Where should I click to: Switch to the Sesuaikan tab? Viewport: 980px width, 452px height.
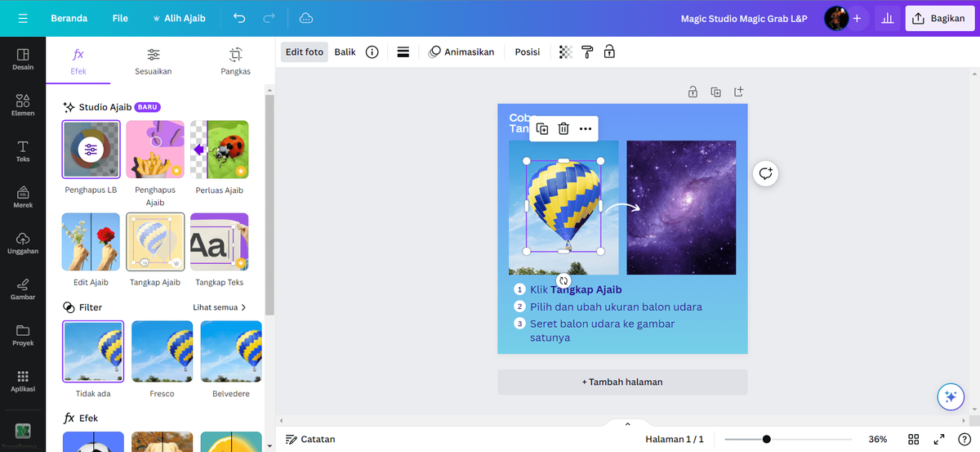click(154, 62)
